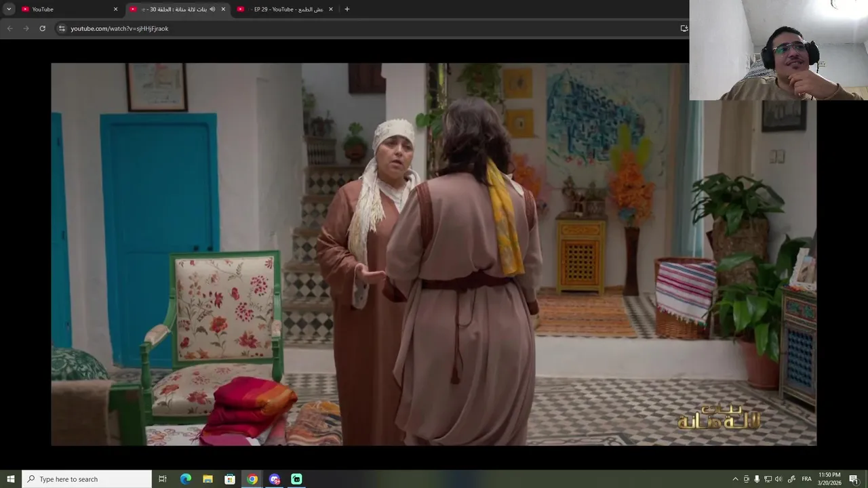Open Microsoft Store from taskbar
The height and width of the screenshot is (488, 868).
[x=230, y=479]
